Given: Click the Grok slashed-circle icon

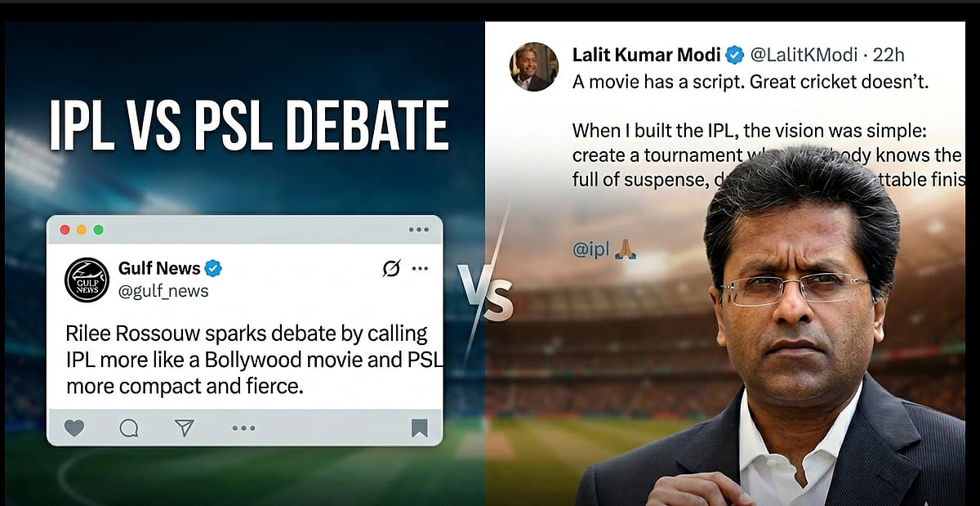Looking at the screenshot, I should coord(391,268).
